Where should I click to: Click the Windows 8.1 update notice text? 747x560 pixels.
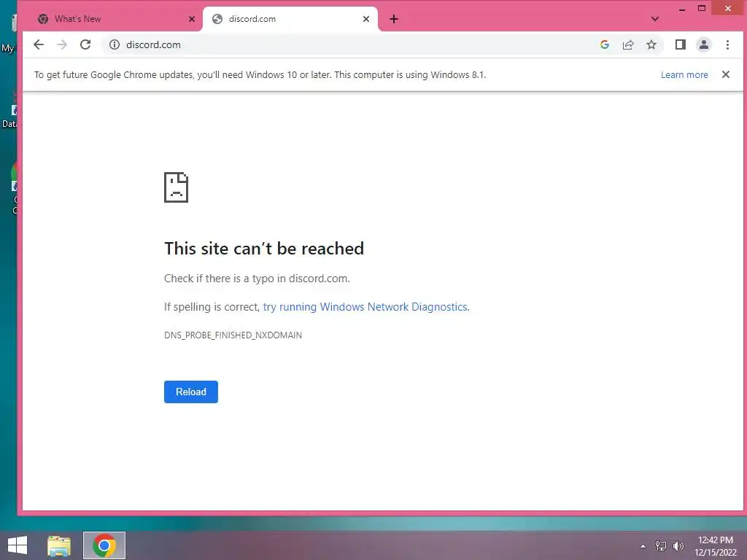click(x=260, y=75)
